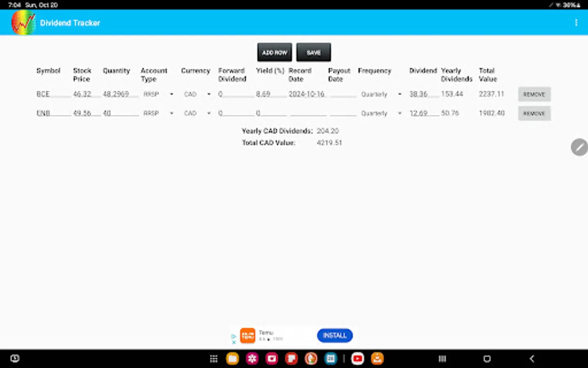Open the My Files folder icon
This screenshot has width=588, height=368.
(232, 359)
